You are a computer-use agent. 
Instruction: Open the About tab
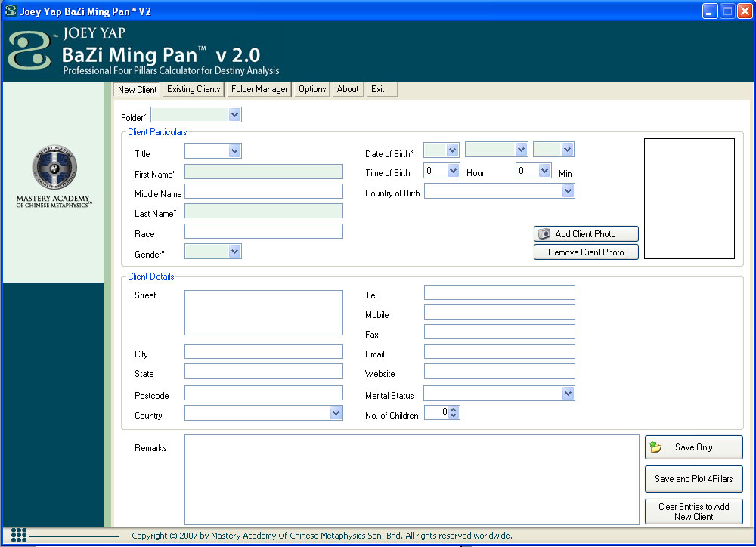tap(348, 89)
